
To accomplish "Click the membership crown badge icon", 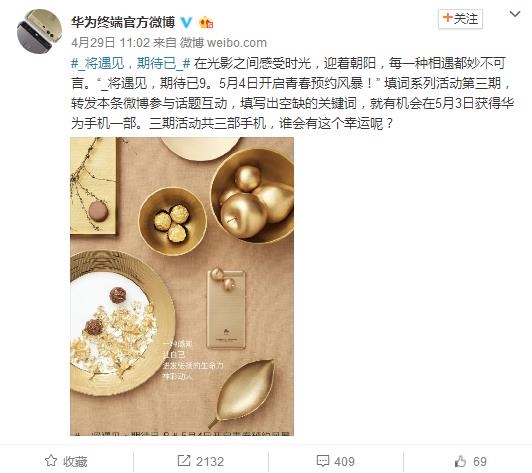I will pos(206,23).
